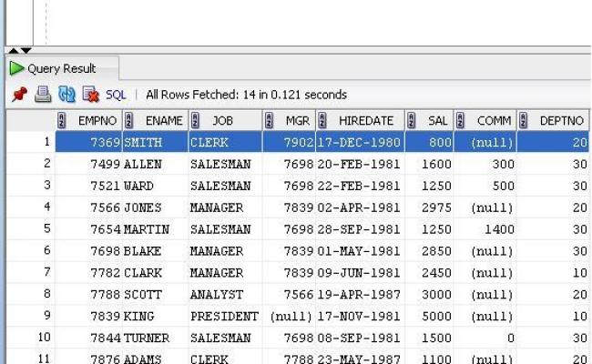
Task: Click the sort icon beside EMPNO
Action: [62, 121]
